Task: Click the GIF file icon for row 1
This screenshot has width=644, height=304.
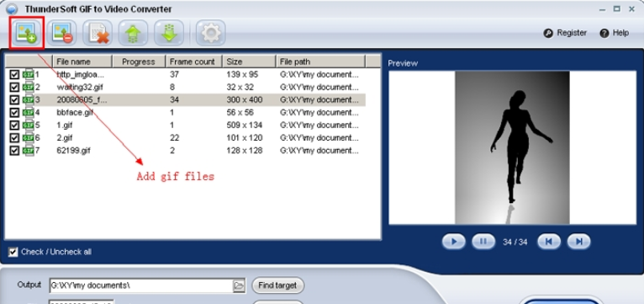Action: (x=28, y=74)
